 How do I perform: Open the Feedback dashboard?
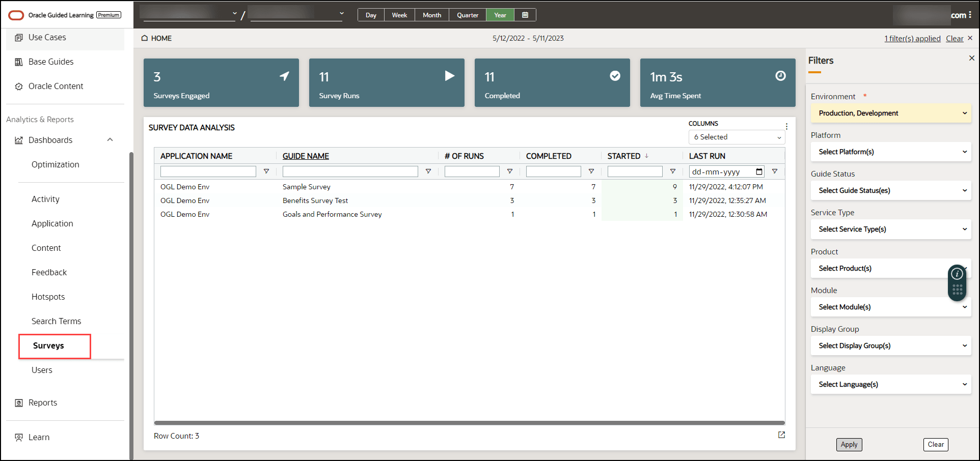coord(49,273)
